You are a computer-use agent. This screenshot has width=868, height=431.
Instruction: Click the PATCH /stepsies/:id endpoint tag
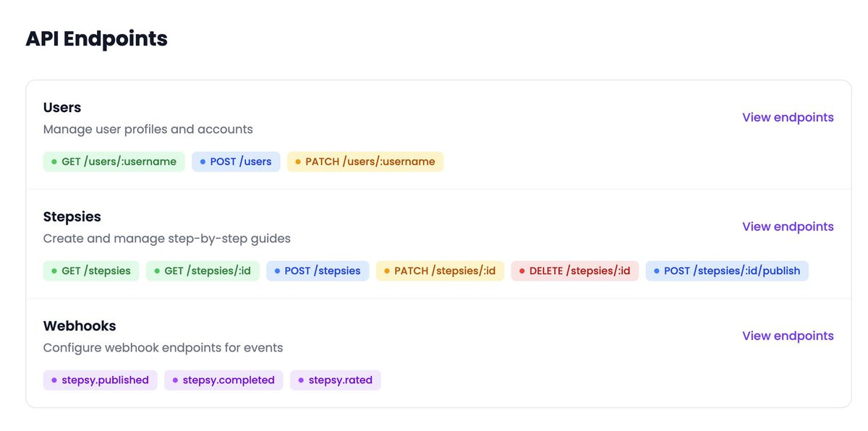(440, 271)
